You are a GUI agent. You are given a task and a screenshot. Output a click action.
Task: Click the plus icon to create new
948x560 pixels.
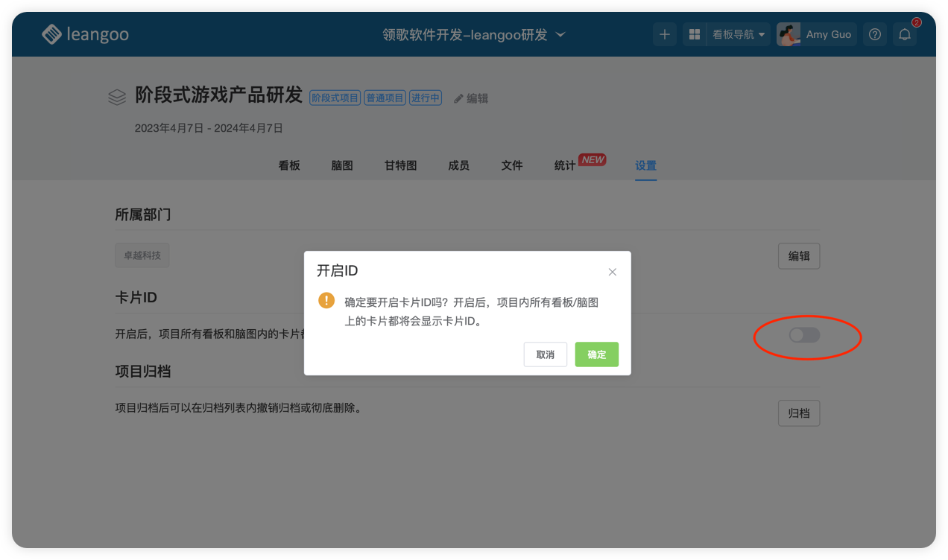point(665,34)
